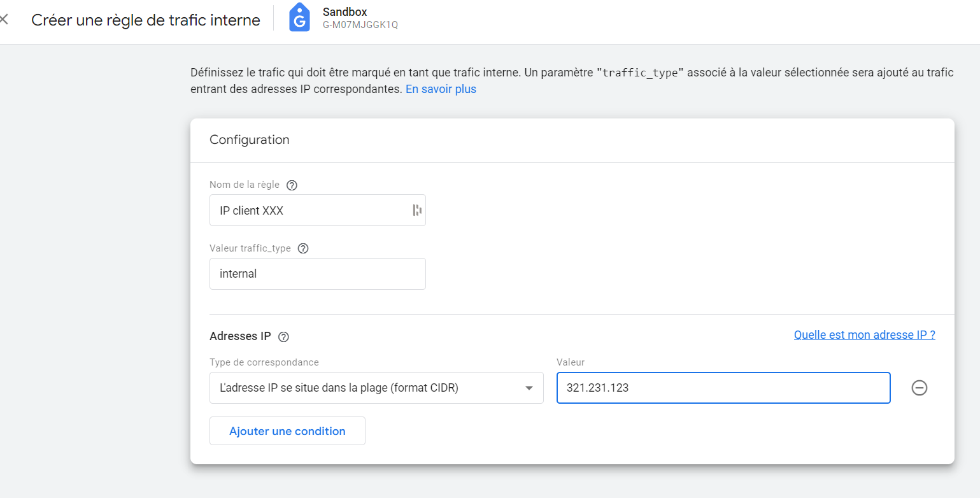The width and height of the screenshot is (980, 498).
Task: Click the Créer une règle de trafic interne title
Action: [146, 20]
